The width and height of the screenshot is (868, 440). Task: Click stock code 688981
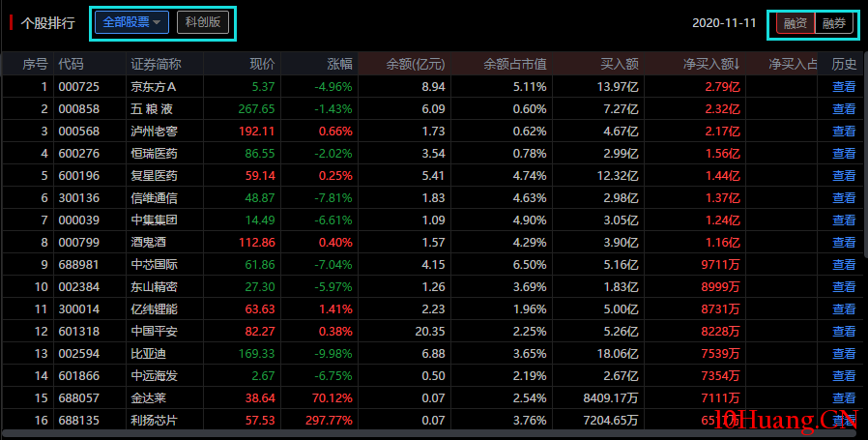point(78,265)
